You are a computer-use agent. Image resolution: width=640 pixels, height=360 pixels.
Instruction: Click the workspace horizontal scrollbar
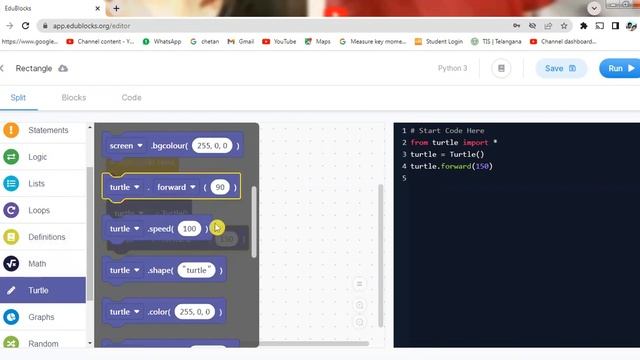pos(314,344)
